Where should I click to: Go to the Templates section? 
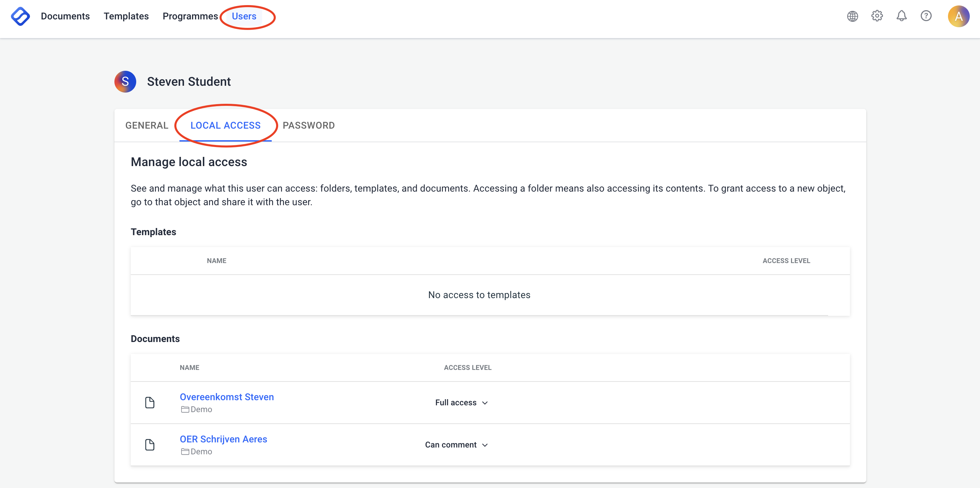click(126, 16)
